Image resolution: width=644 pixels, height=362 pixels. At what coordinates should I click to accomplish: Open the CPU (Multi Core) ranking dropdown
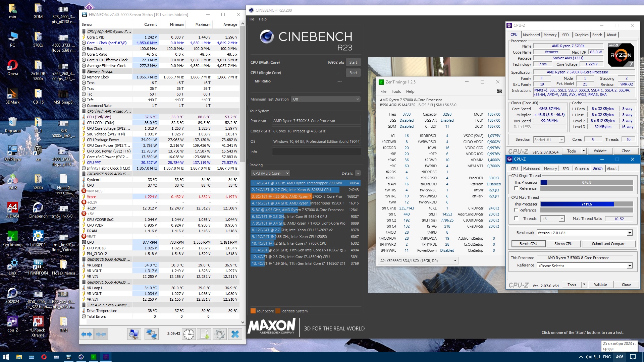click(x=270, y=173)
